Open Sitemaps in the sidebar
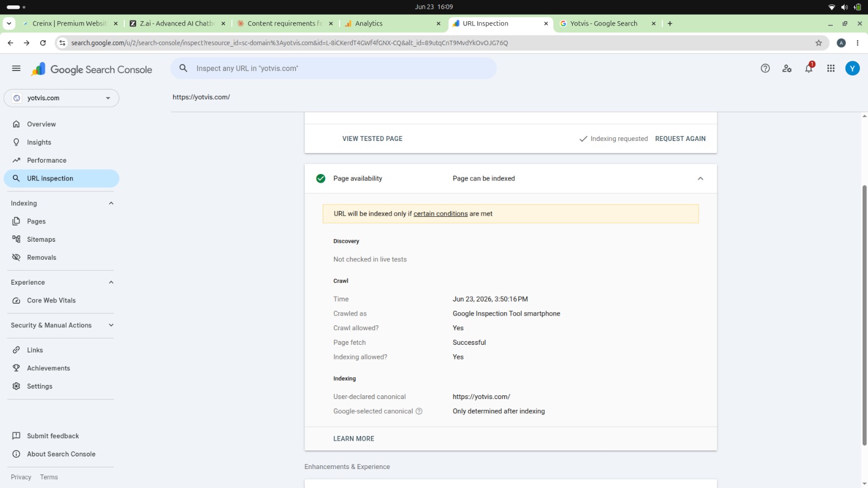Viewport: 868px width, 488px height. click(x=61, y=239)
